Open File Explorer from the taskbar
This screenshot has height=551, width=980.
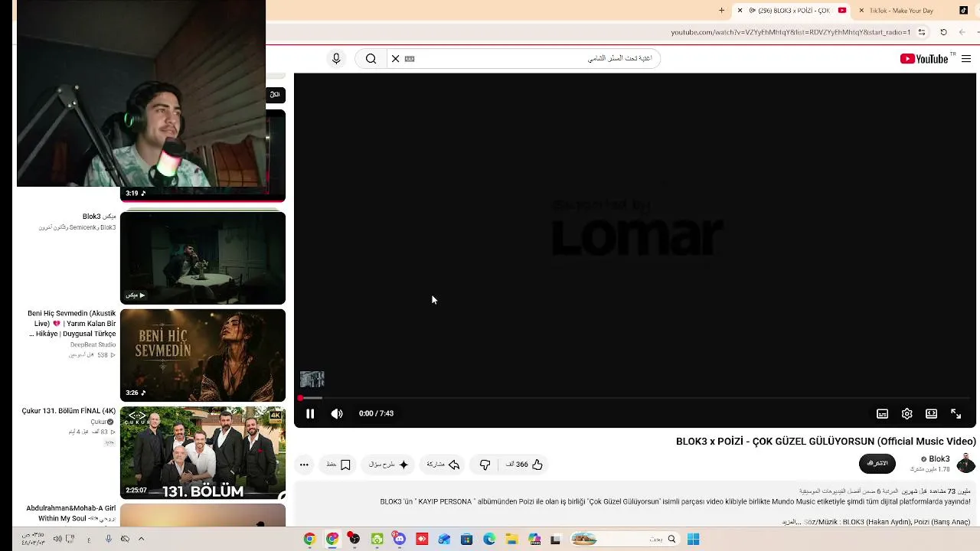pos(511,540)
